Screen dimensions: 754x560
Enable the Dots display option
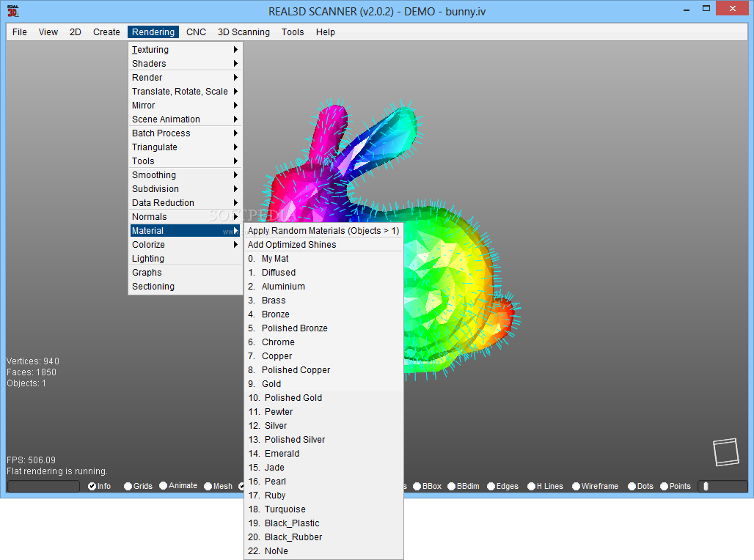(x=641, y=486)
